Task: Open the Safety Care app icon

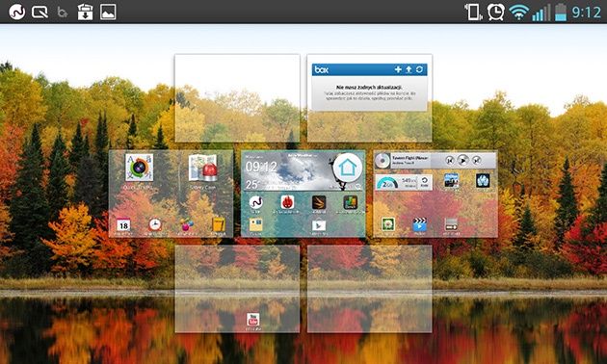Action: [x=203, y=168]
